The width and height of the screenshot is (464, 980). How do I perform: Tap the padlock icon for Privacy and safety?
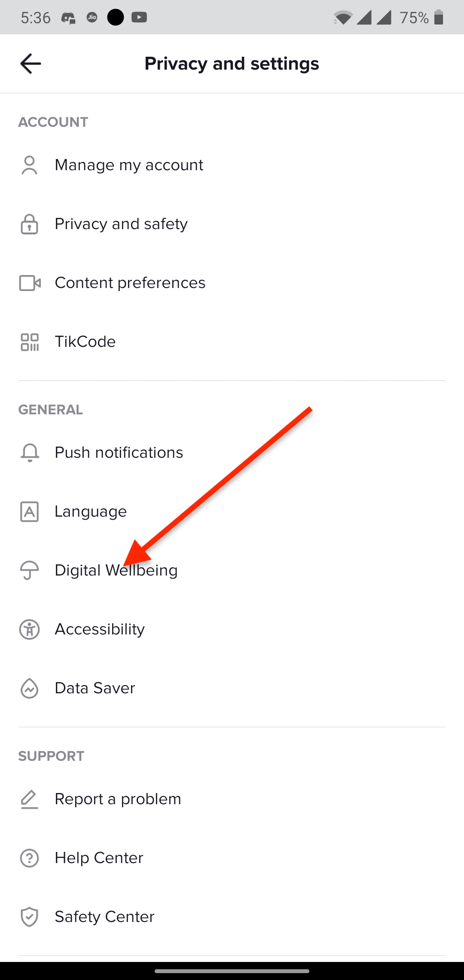point(29,224)
